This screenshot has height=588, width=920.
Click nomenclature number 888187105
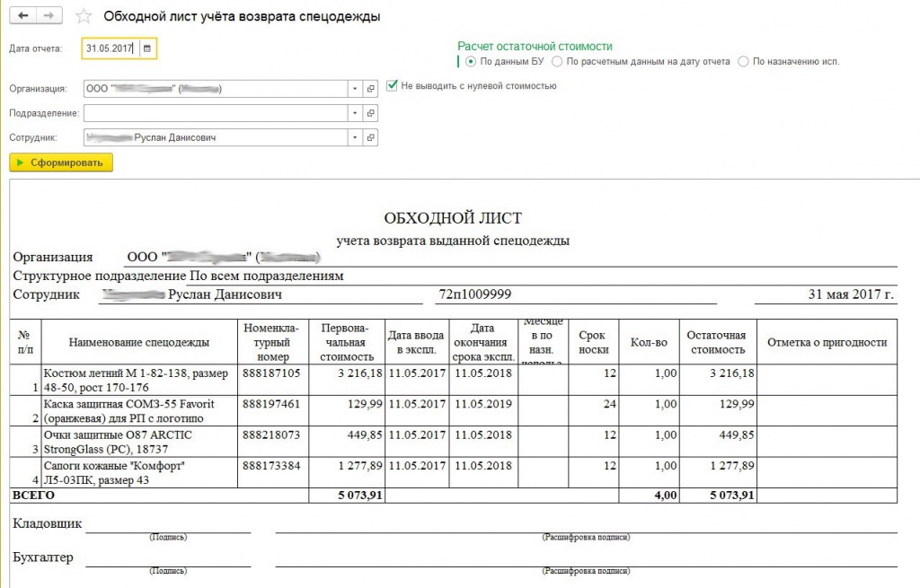tap(271, 373)
